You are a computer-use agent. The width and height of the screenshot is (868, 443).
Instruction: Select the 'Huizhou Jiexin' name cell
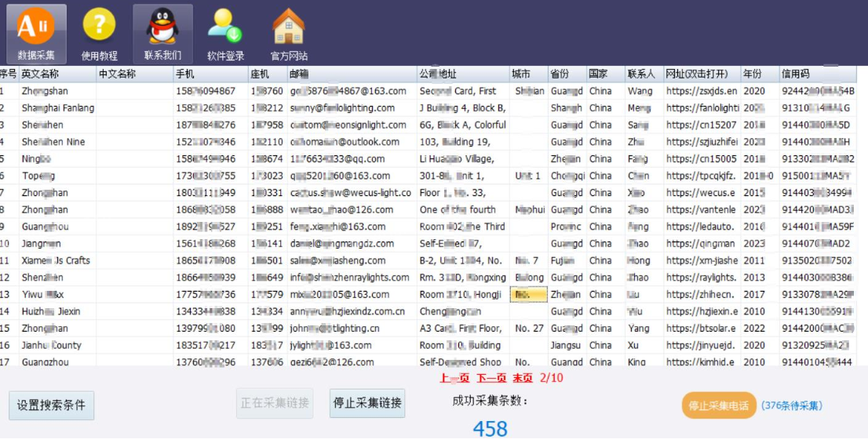(57, 311)
